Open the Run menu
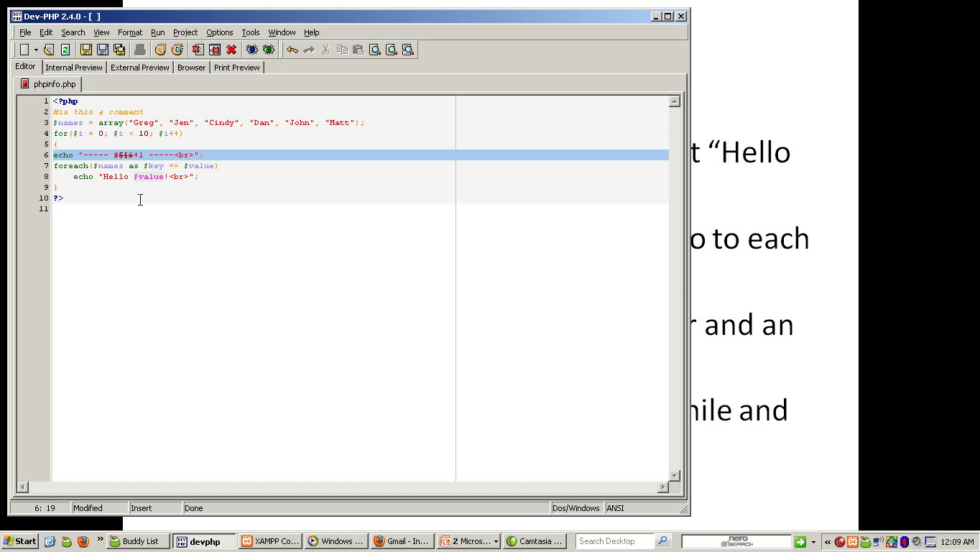Image resolution: width=980 pixels, height=552 pixels. click(158, 32)
